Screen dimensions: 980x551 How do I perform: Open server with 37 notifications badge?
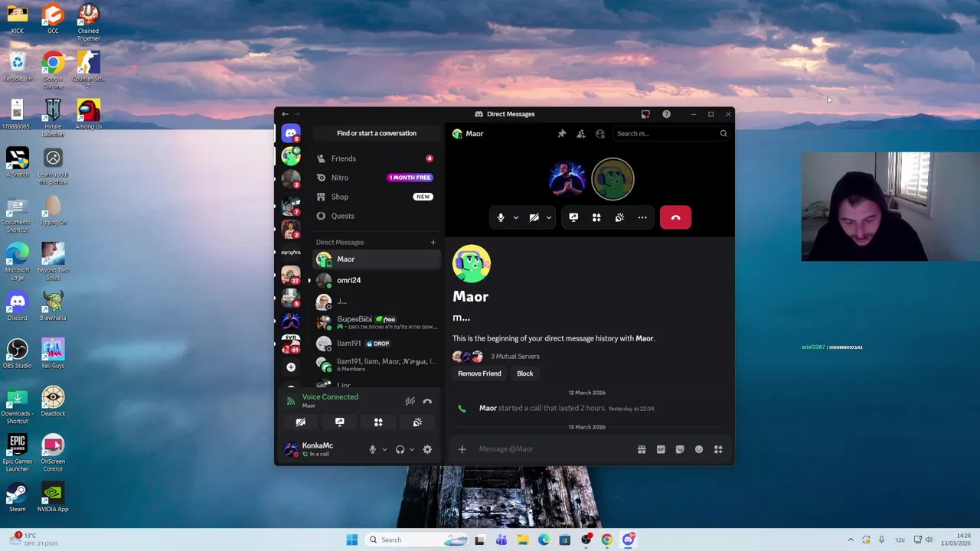coord(291,275)
